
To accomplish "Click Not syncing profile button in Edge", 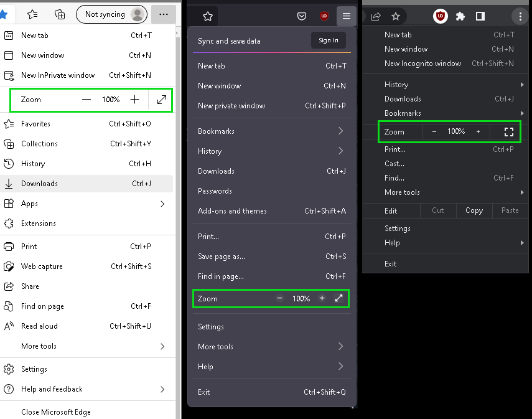I will (x=111, y=14).
